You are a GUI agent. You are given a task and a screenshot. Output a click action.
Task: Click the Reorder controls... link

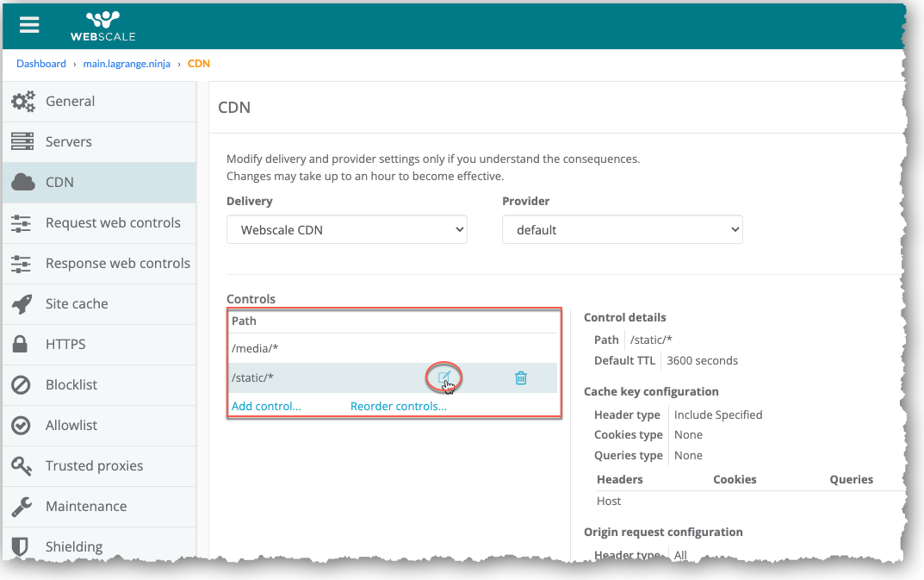[x=398, y=406]
